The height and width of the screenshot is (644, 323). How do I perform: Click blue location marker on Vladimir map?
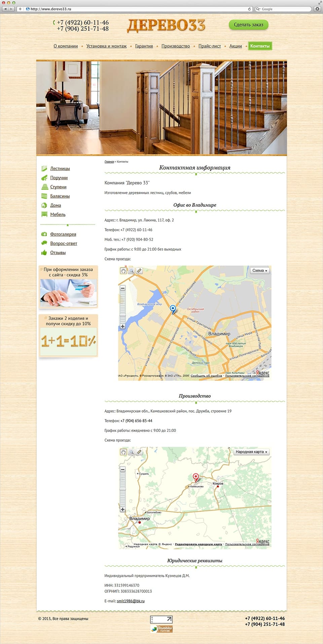[173, 309]
